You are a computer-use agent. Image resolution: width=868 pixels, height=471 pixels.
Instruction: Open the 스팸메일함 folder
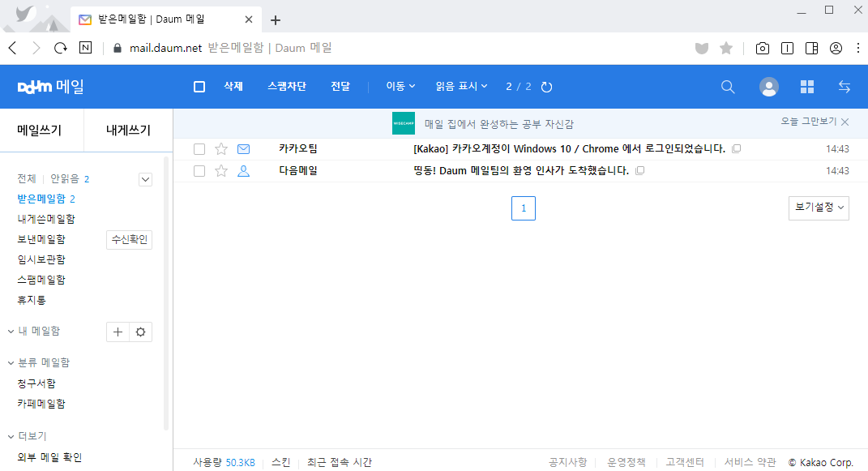point(41,280)
